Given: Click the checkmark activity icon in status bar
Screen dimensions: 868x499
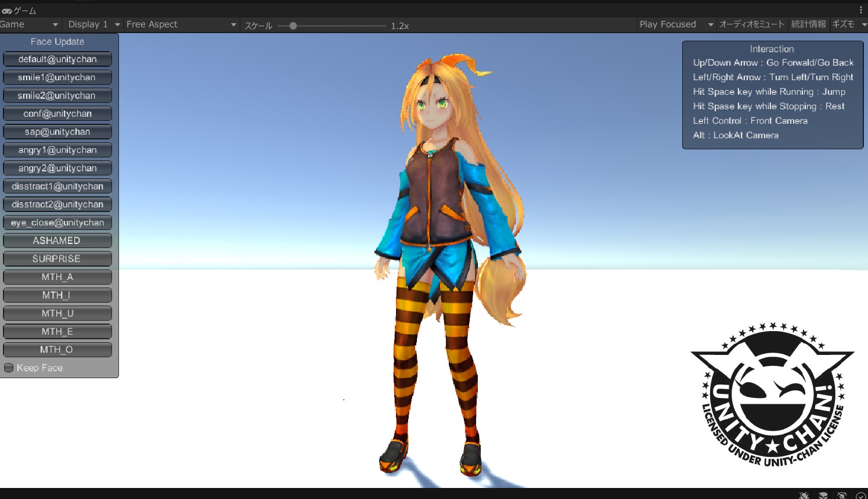Looking at the screenshot, I should pyautogui.click(x=861, y=495).
